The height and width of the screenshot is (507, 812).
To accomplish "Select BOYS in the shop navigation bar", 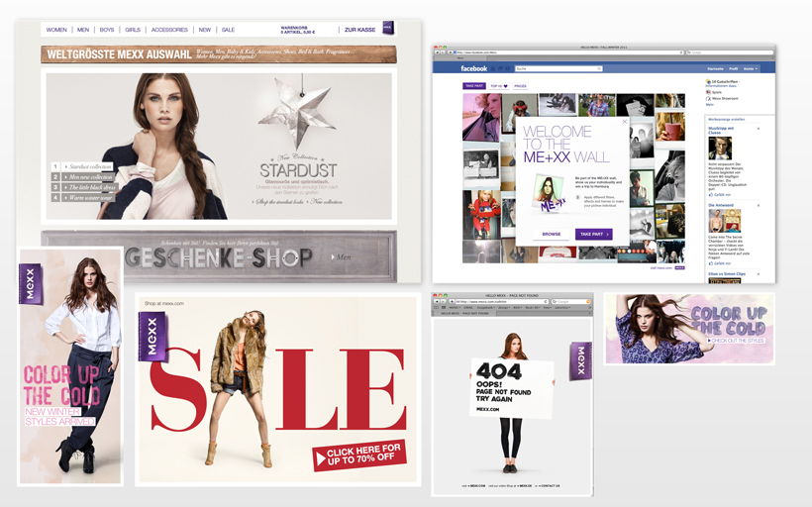I will tap(107, 30).
